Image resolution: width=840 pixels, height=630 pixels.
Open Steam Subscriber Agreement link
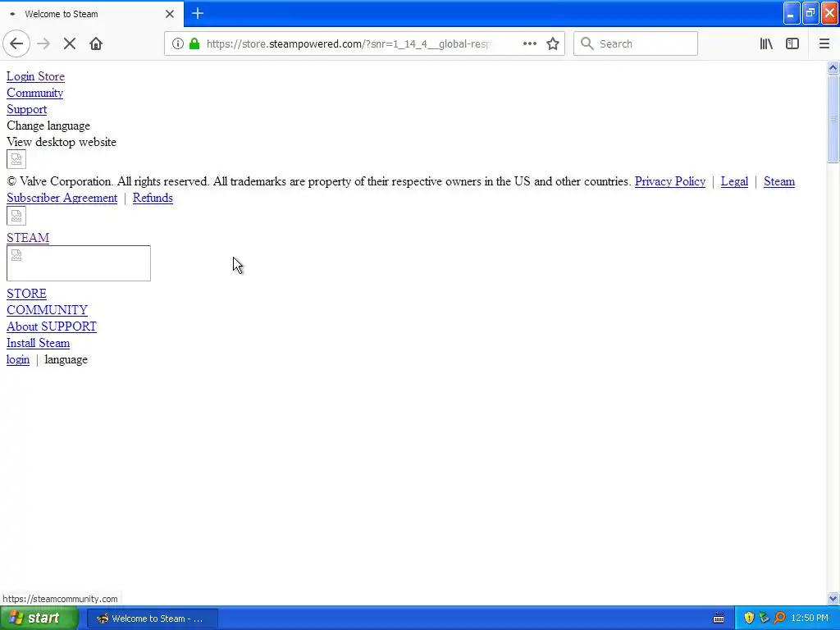[62, 198]
